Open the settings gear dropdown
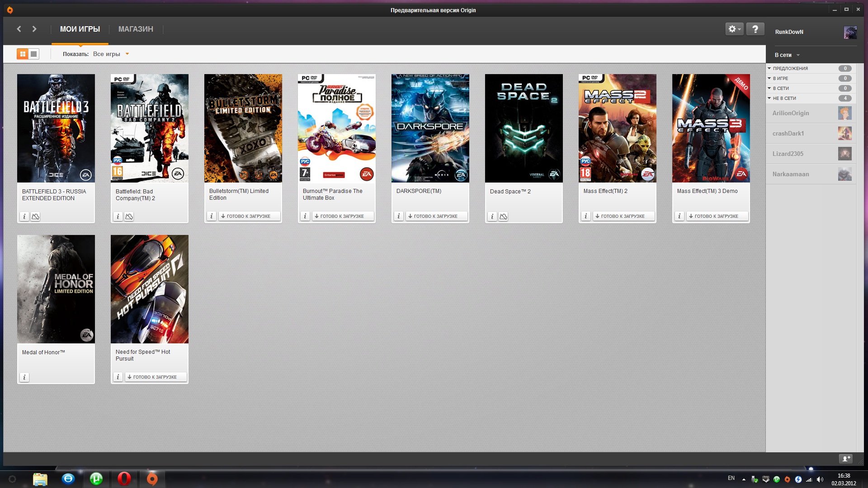This screenshot has width=868, height=488. pos(734,29)
